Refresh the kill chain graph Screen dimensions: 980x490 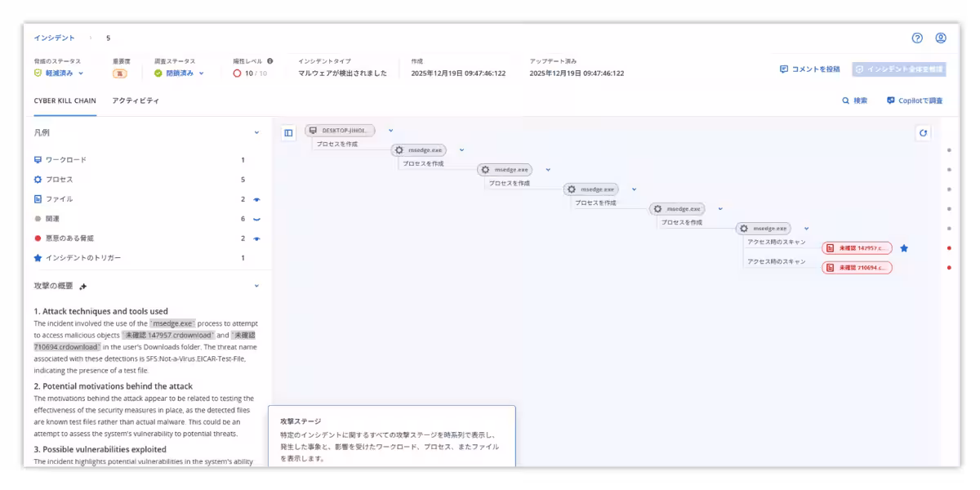924,133
